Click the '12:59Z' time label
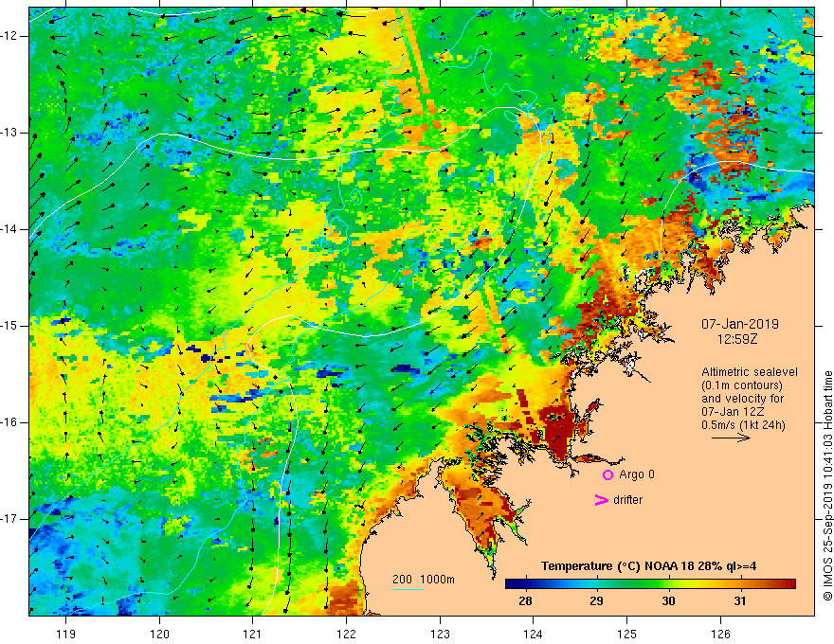834x644 pixels. [736, 339]
